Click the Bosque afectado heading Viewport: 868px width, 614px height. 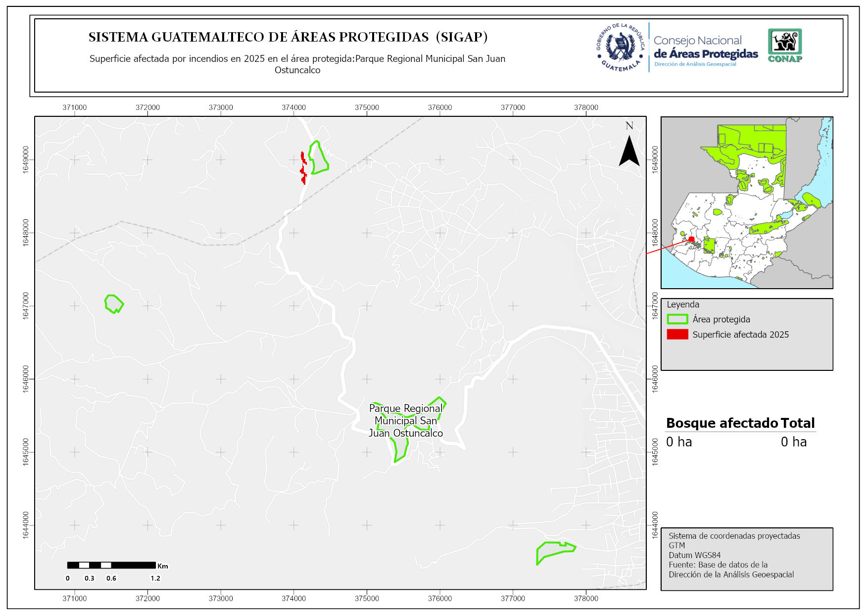point(722,423)
